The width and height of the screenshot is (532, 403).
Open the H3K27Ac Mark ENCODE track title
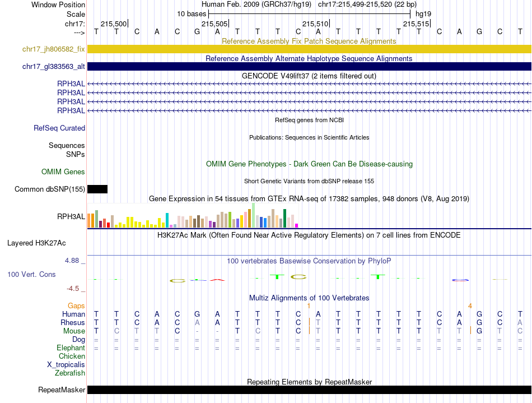309,235
